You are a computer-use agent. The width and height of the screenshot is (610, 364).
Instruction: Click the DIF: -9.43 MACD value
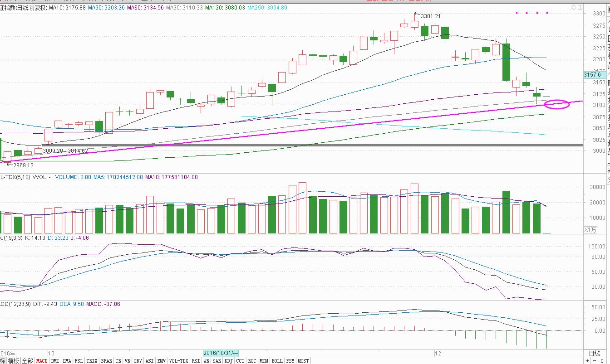44,304
